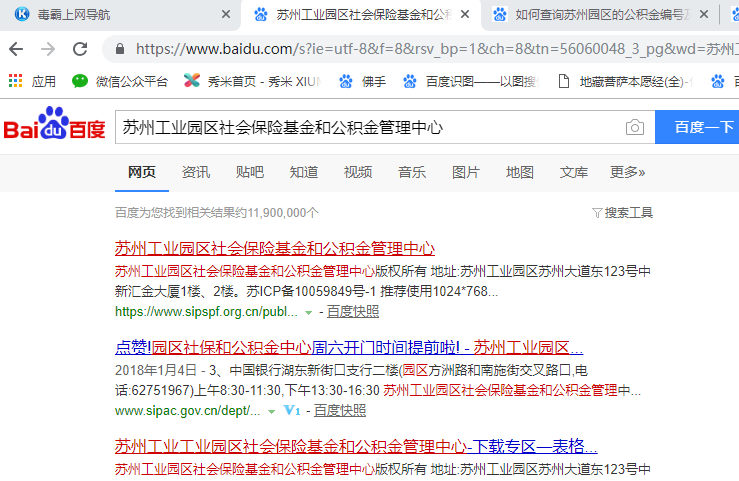
Task: Click the www.sipspf.org.cn result URL
Action: tap(206, 312)
